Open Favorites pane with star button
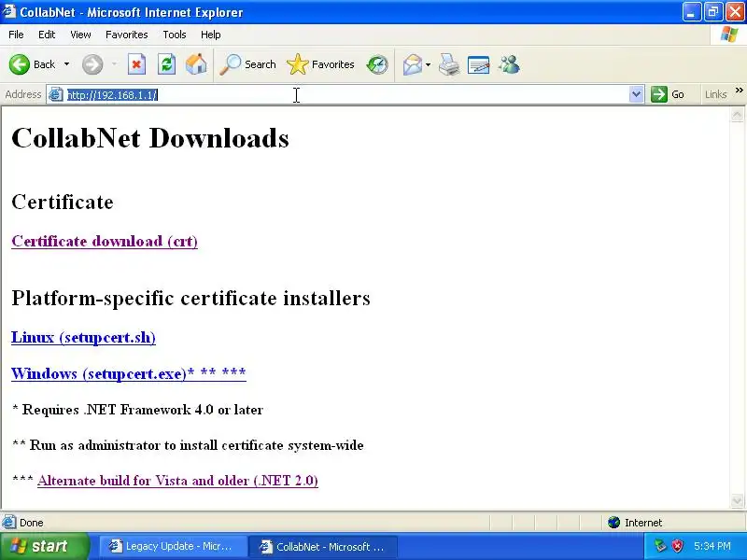 [x=320, y=64]
